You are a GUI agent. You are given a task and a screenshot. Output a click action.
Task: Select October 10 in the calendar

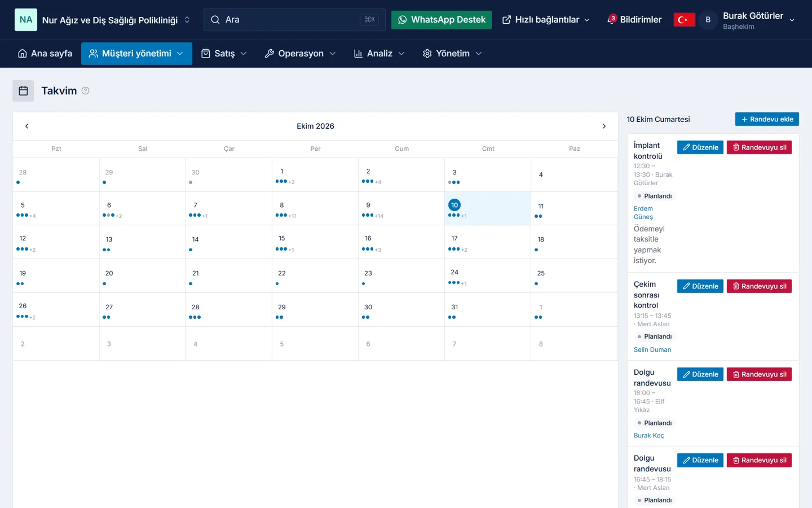488,208
